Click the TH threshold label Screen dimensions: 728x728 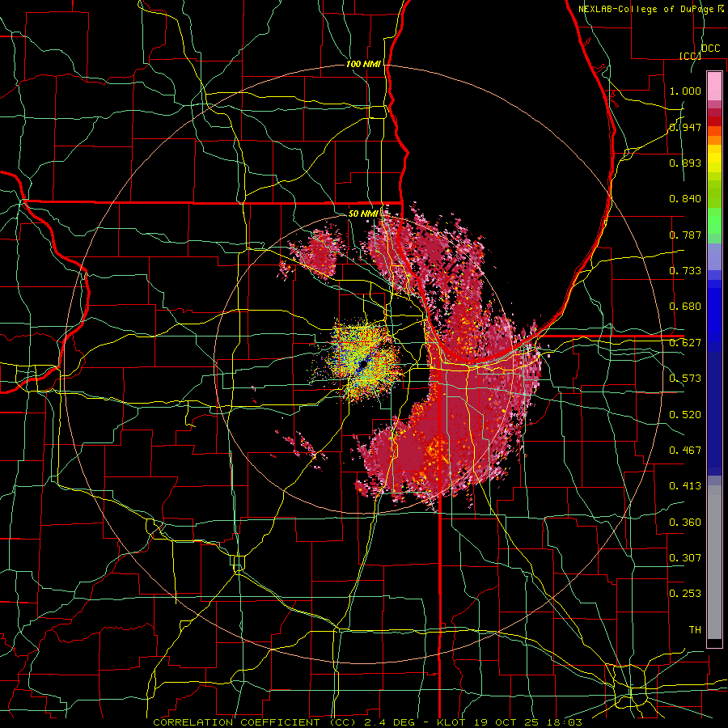[695, 630]
